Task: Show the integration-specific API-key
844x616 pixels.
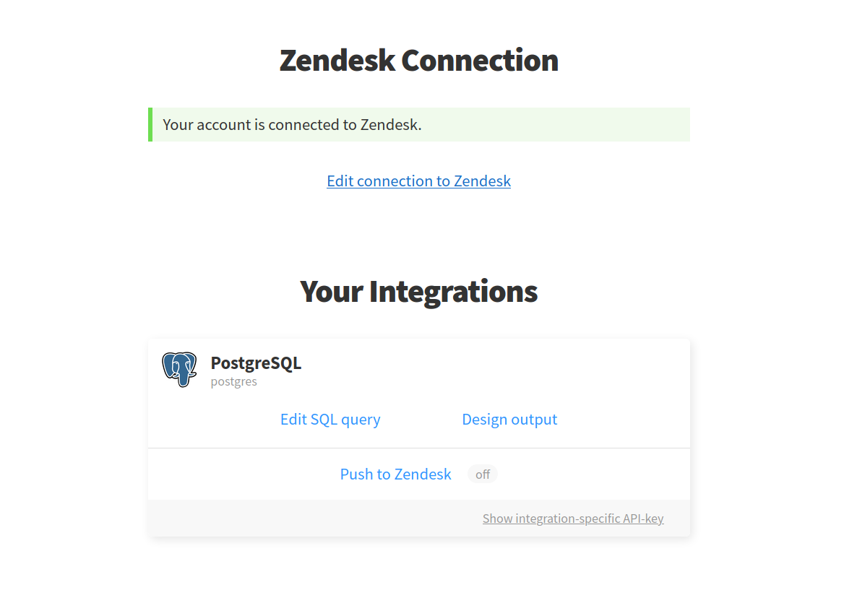Action: [x=573, y=519]
